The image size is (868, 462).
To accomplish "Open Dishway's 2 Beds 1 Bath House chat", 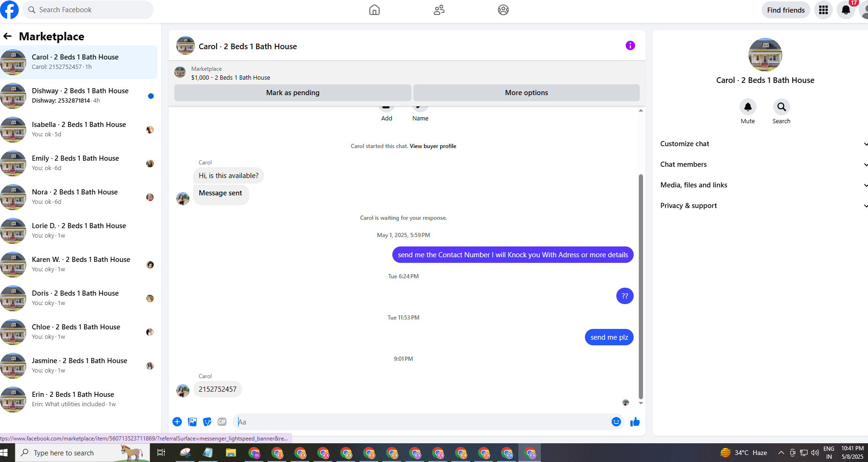I will (79, 96).
